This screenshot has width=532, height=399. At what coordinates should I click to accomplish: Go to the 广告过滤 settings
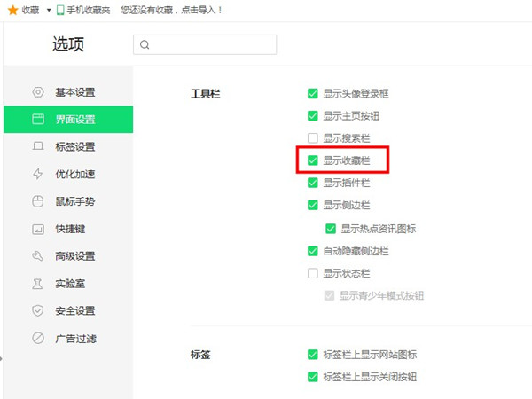click(74, 338)
